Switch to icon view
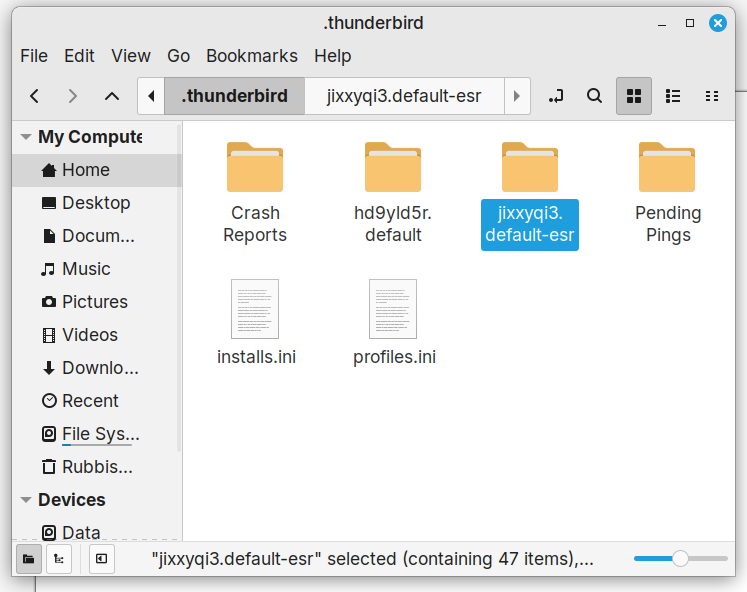The width and height of the screenshot is (747, 592). point(634,96)
